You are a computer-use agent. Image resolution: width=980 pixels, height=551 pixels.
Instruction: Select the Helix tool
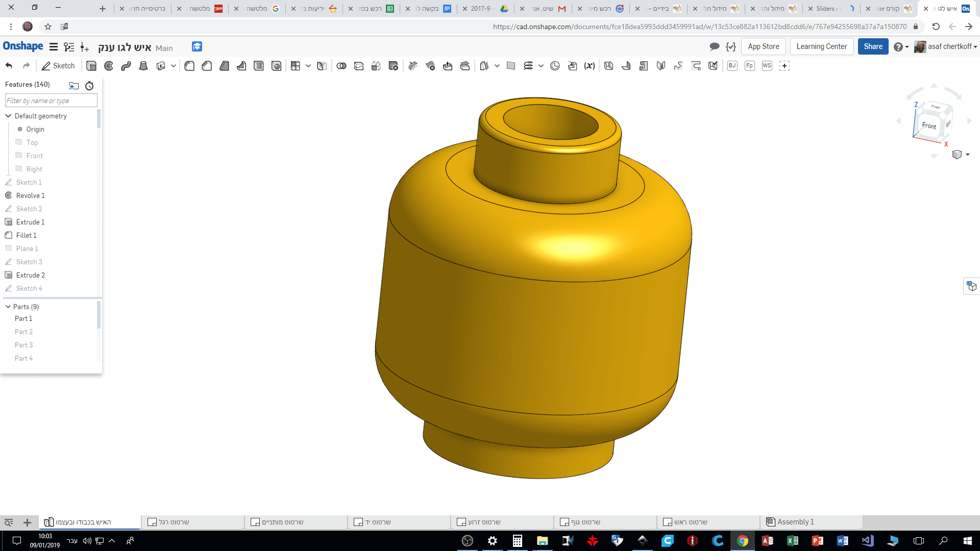pyautogui.click(x=528, y=66)
